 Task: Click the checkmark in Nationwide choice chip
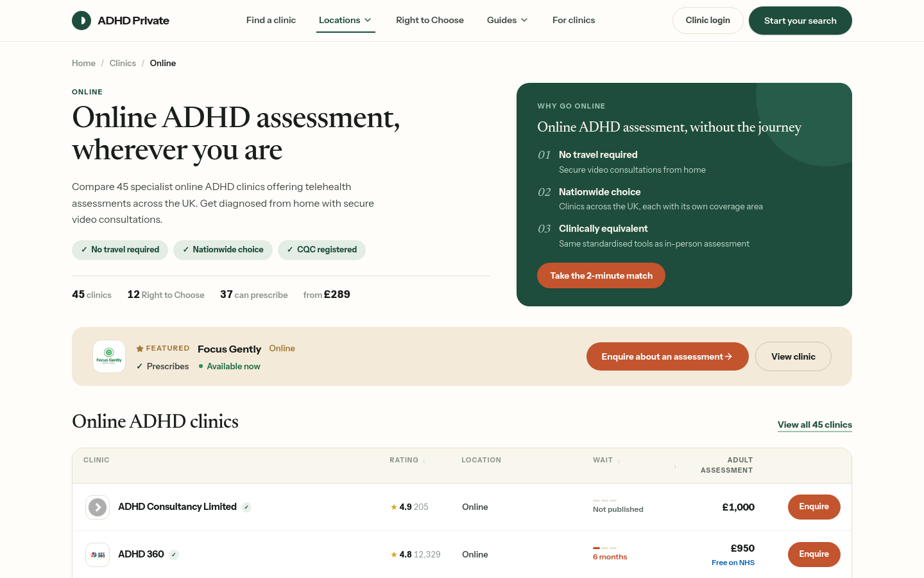[185, 250]
